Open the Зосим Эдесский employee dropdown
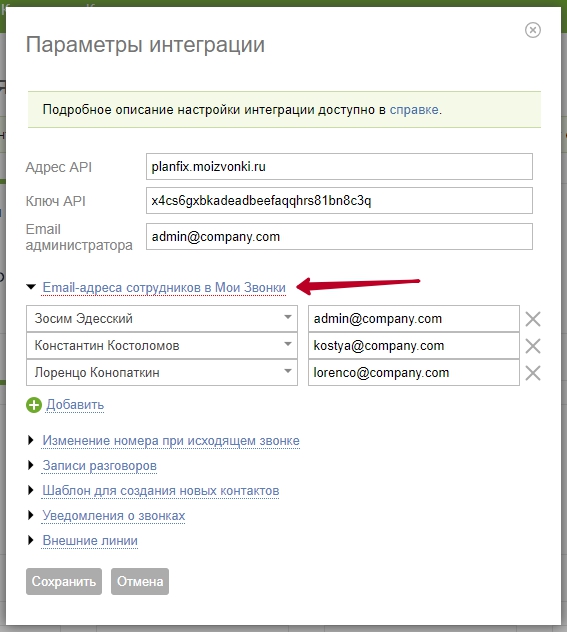 click(162, 318)
